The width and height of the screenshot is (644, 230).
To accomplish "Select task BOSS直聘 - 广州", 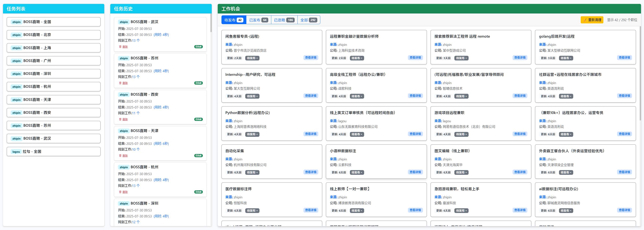I will (54, 61).
